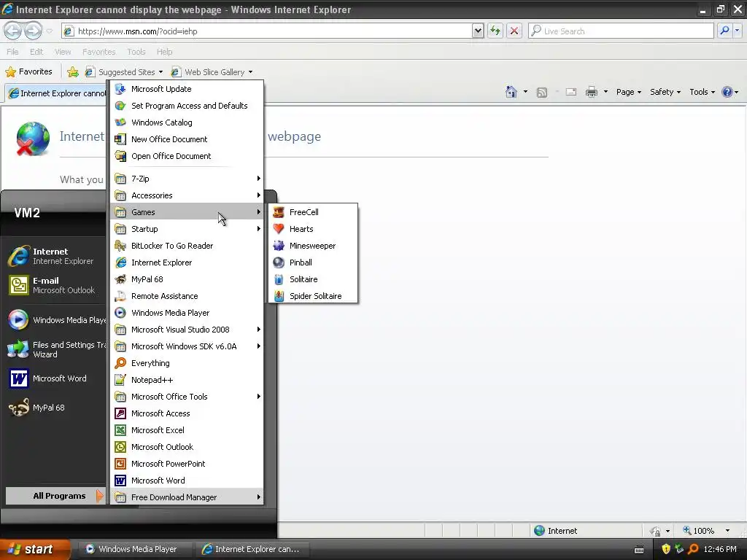Open the Safety dropdown menu
747x560 pixels.
665,92
